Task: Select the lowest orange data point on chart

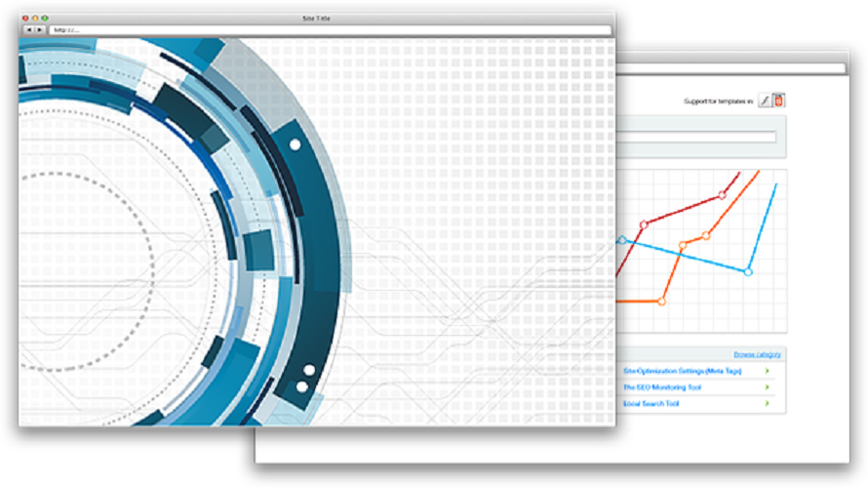Action: [661, 302]
